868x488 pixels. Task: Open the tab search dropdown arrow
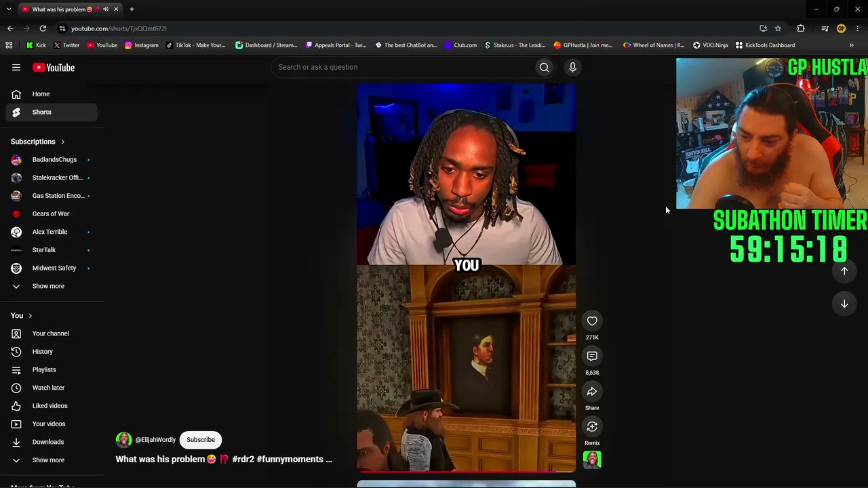[x=9, y=9]
